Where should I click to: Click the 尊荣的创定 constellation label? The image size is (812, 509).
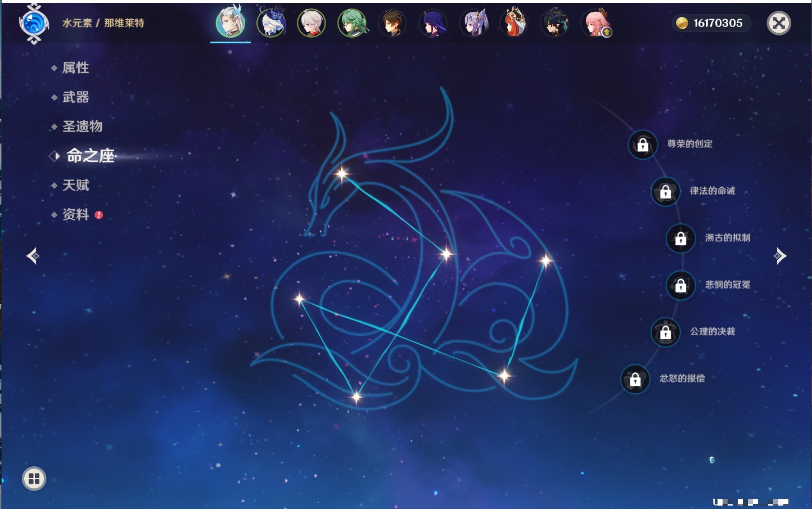pyautogui.click(x=690, y=144)
